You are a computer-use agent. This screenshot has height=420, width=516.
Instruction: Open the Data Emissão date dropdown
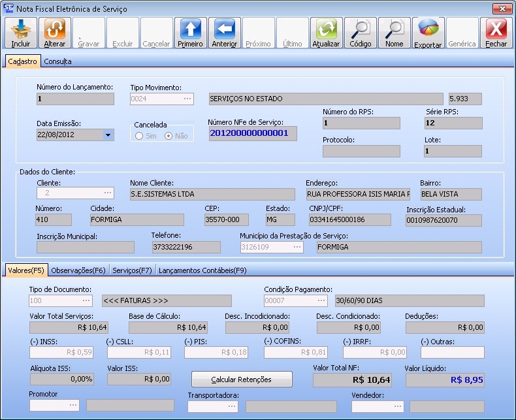(x=108, y=135)
